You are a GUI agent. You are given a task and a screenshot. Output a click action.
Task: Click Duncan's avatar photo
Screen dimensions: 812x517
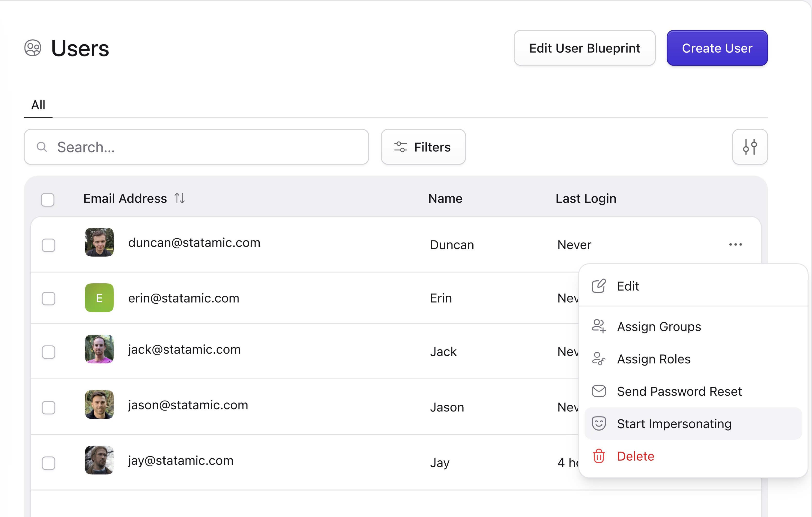[99, 242]
